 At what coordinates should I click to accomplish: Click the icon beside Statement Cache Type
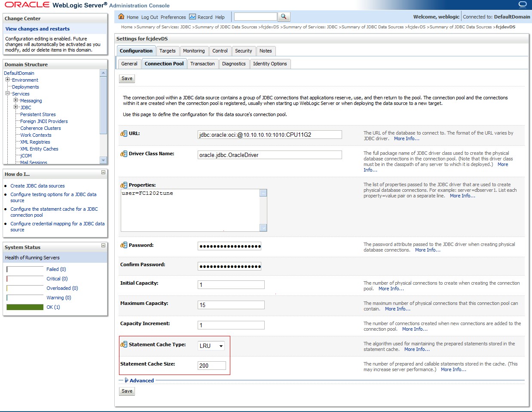coord(124,345)
